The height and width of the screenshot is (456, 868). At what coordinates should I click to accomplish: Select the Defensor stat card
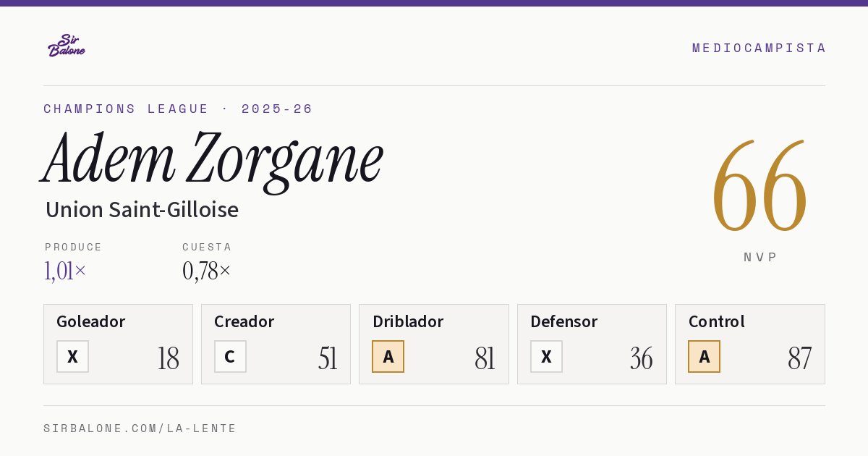[592, 344]
